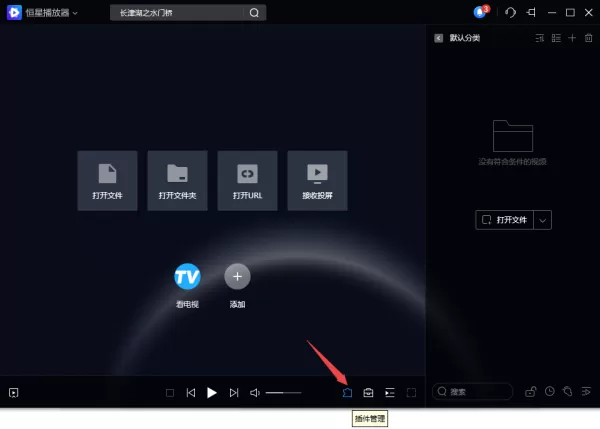Click the 接收投屏 tile
600x429 pixels.
click(318, 181)
